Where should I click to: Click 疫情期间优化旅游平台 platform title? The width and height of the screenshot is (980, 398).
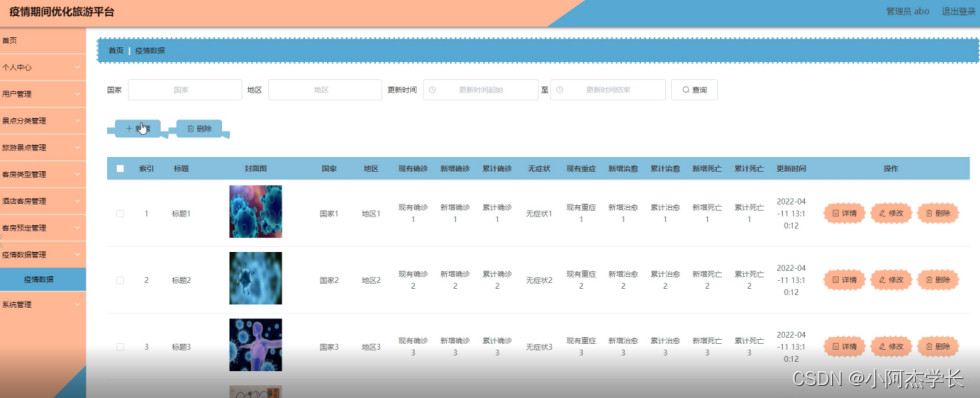tap(62, 12)
